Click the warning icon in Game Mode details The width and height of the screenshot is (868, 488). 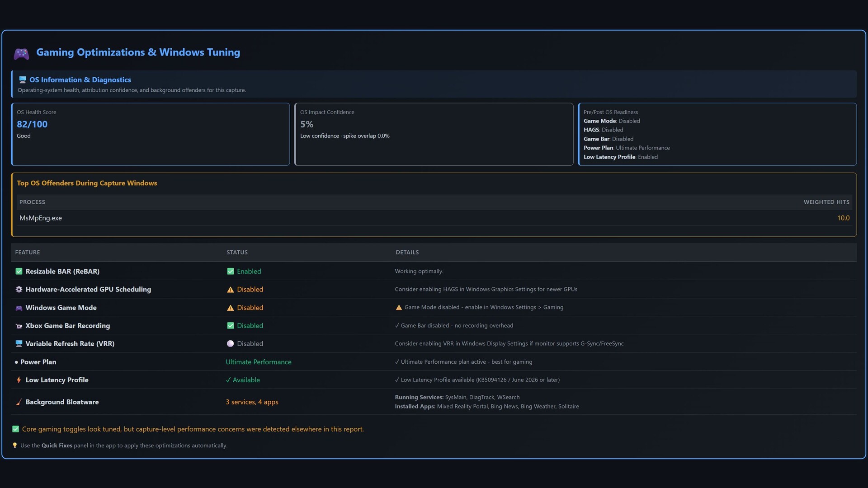point(399,308)
